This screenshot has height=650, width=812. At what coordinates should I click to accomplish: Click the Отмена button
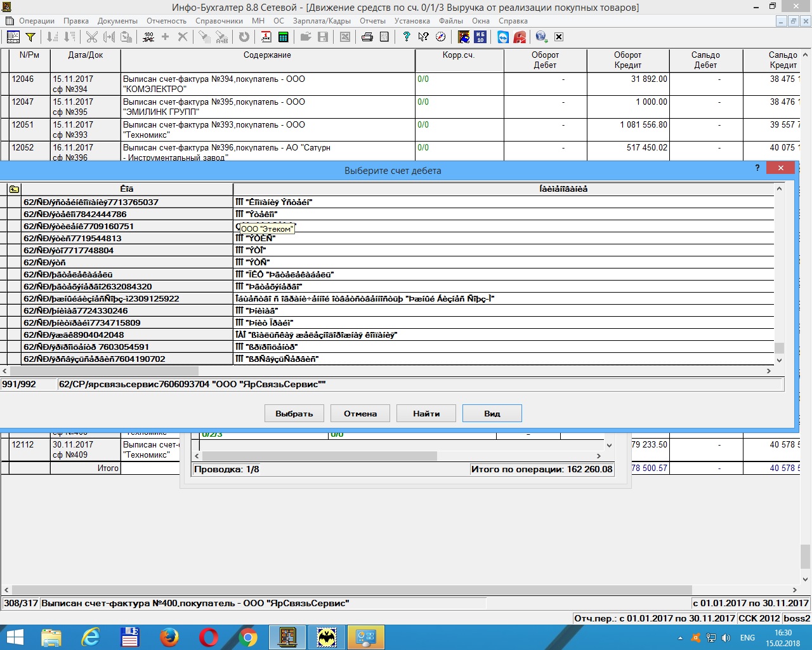click(x=360, y=413)
